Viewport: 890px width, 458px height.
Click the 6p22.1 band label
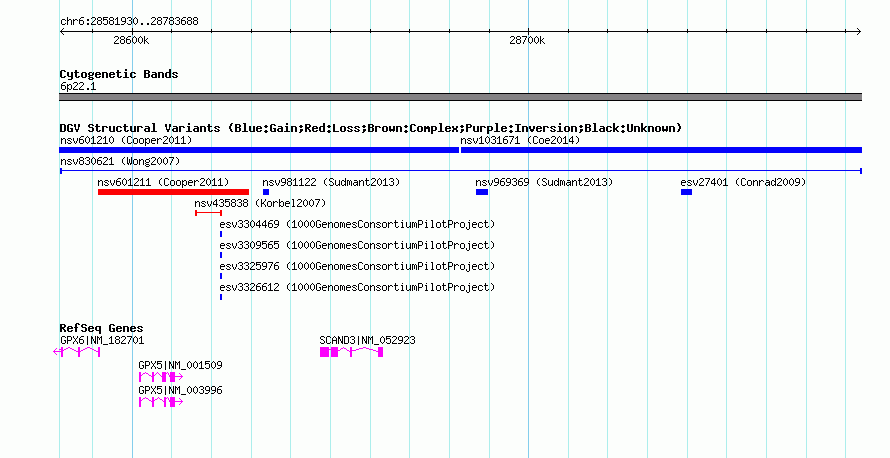78,86
